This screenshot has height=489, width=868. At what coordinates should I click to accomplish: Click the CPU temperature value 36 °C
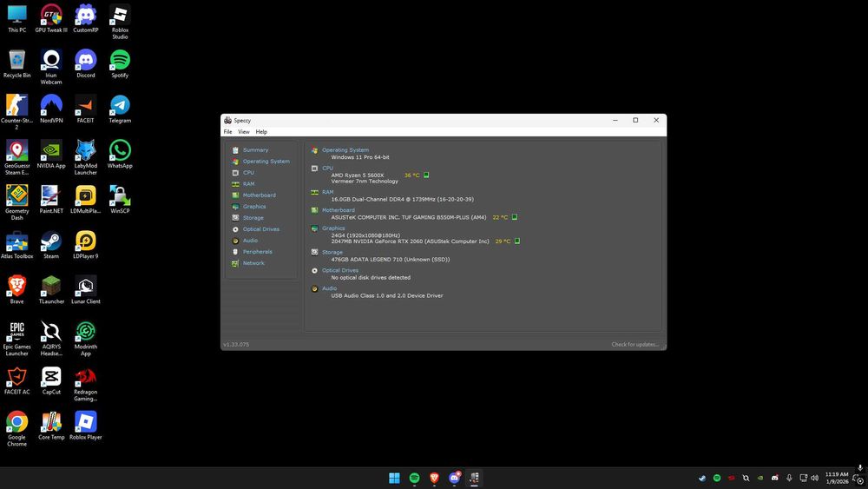[x=411, y=175]
